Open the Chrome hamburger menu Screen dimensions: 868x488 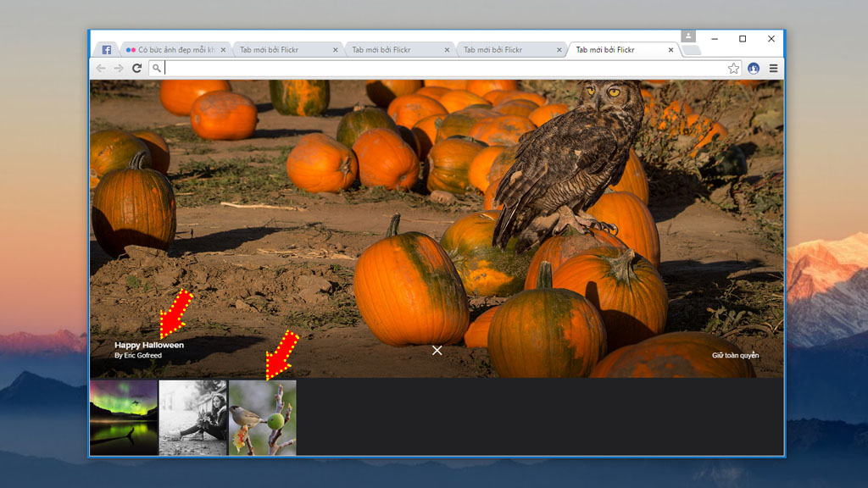[x=773, y=68]
